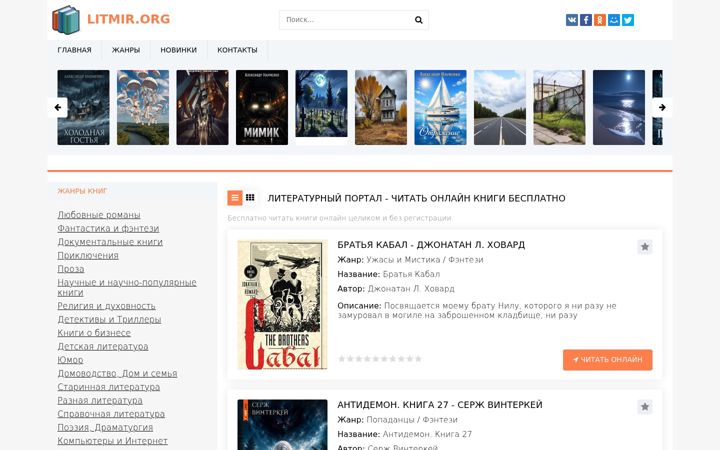The image size is (720, 450).
Task: Open the empty highway cover thumbnail
Action: pos(500,107)
